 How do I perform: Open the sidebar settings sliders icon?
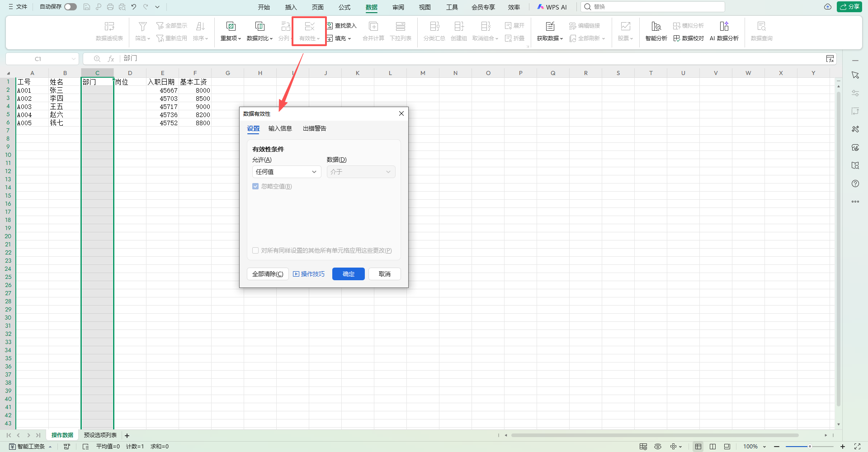(855, 93)
